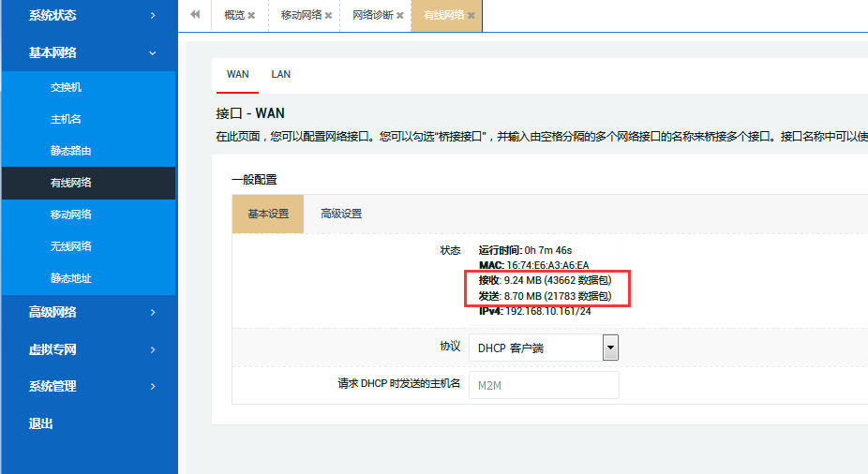The image size is (868, 474).
Task: Click the double-arrow tab scroll-back icon
Action: tap(195, 15)
